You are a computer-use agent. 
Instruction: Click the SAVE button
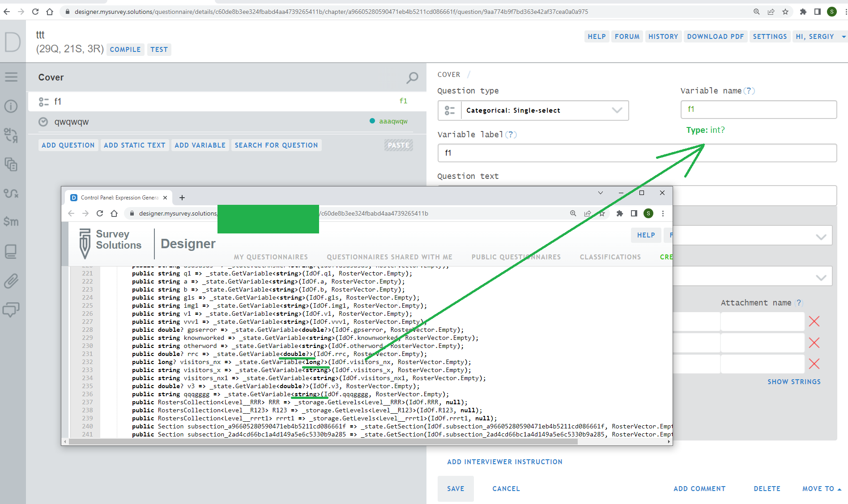(x=456, y=488)
